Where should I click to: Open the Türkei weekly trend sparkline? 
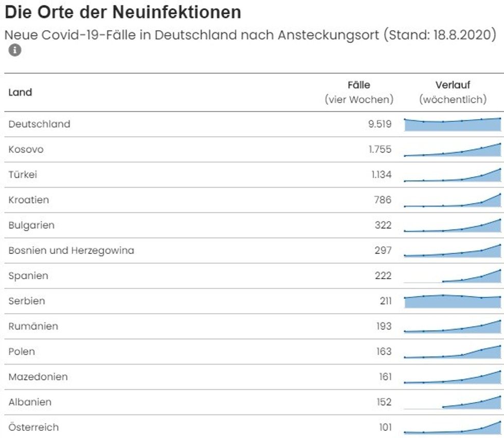coord(453,175)
